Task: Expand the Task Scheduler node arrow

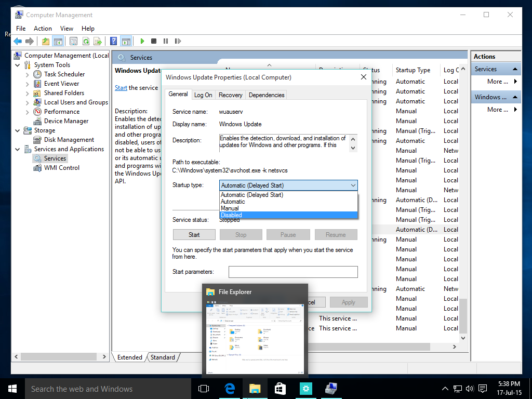Action: point(28,74)
